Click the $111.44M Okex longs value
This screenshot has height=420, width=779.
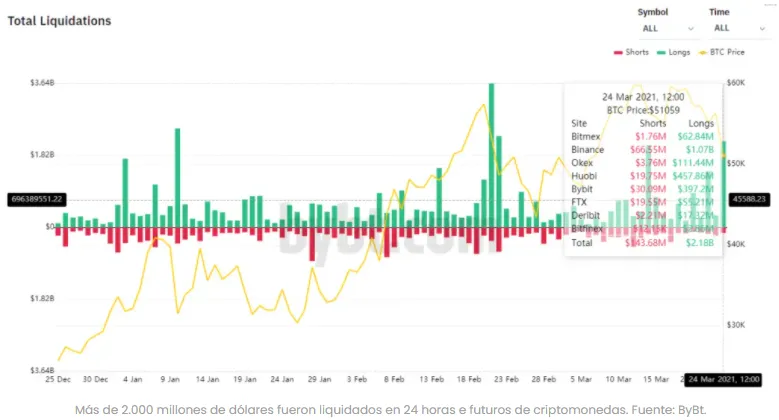(693, 163)
